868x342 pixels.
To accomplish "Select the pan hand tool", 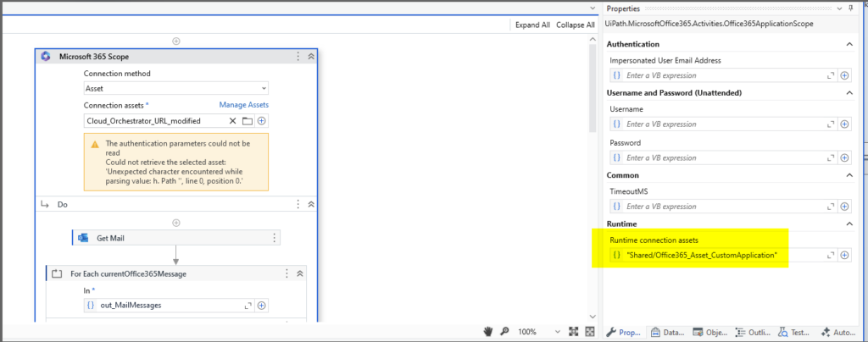I will [x=489, y=331].
